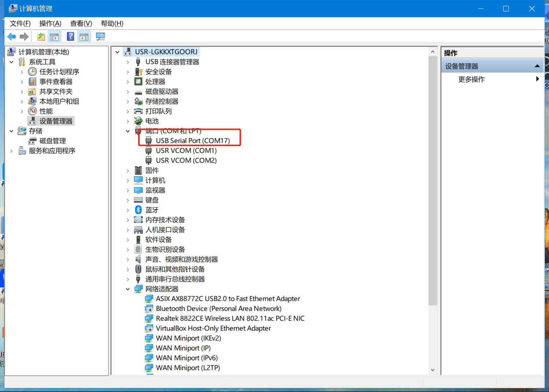Select the 蓝牙 Bluetooth device category
Viewport: 549px width, 392px height.
(x=152, y=210)
